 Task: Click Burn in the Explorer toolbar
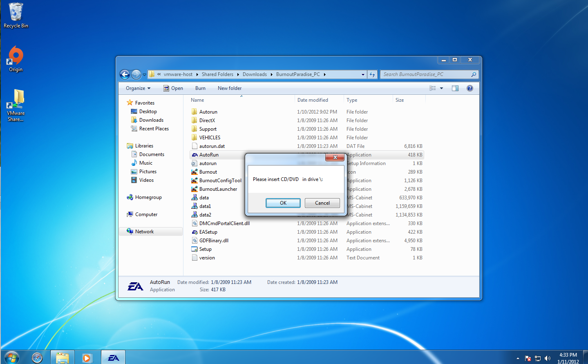200,88
